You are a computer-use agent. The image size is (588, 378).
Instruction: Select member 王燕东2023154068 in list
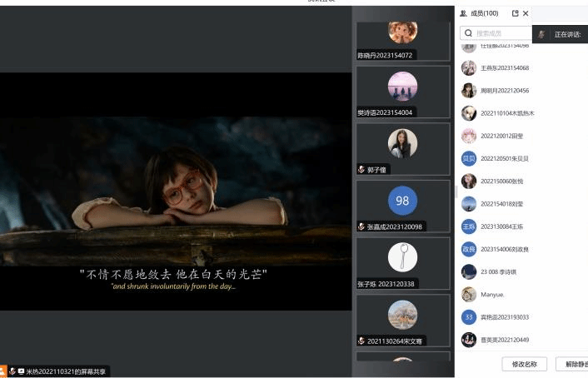504,68
